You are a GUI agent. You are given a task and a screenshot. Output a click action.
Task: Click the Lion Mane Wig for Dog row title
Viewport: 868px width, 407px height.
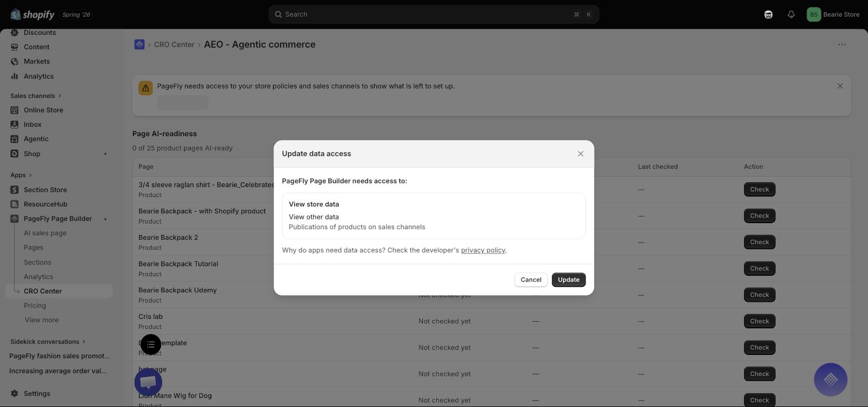coord(175,396)
